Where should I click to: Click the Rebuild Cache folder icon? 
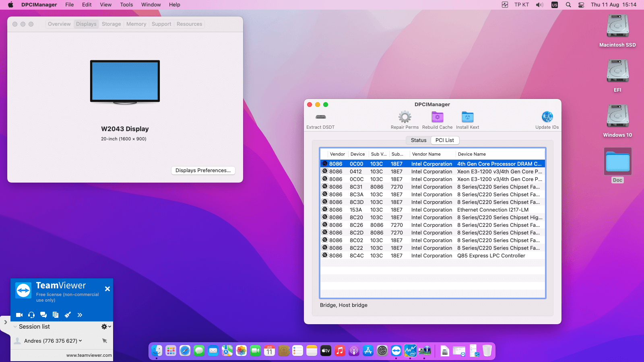[x=437, y=117]
